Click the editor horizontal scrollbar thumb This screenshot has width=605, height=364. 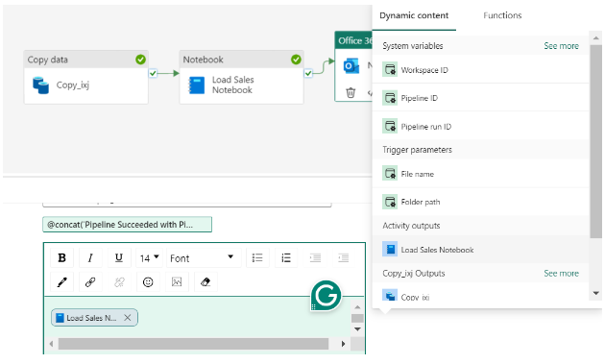tap(193, 344)
